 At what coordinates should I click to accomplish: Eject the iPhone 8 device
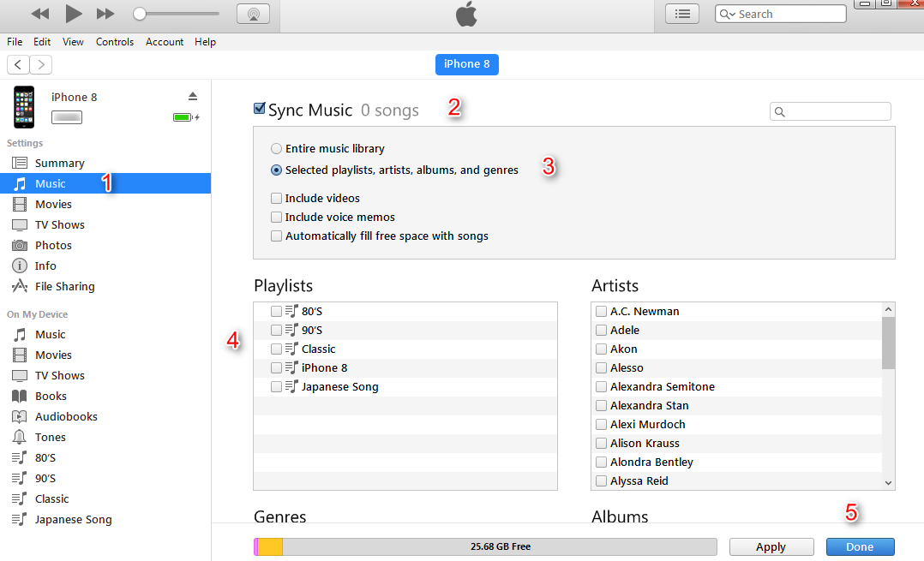tap(193, 96)
